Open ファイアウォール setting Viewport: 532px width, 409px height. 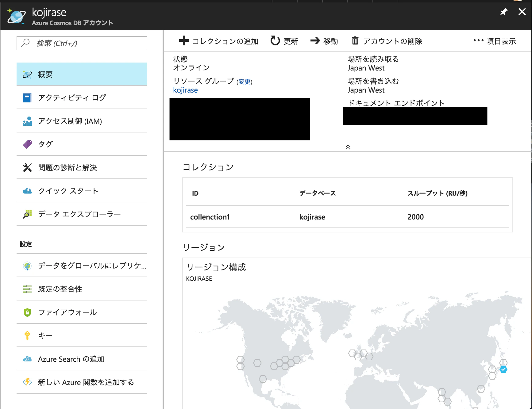(x=82, y=312)
